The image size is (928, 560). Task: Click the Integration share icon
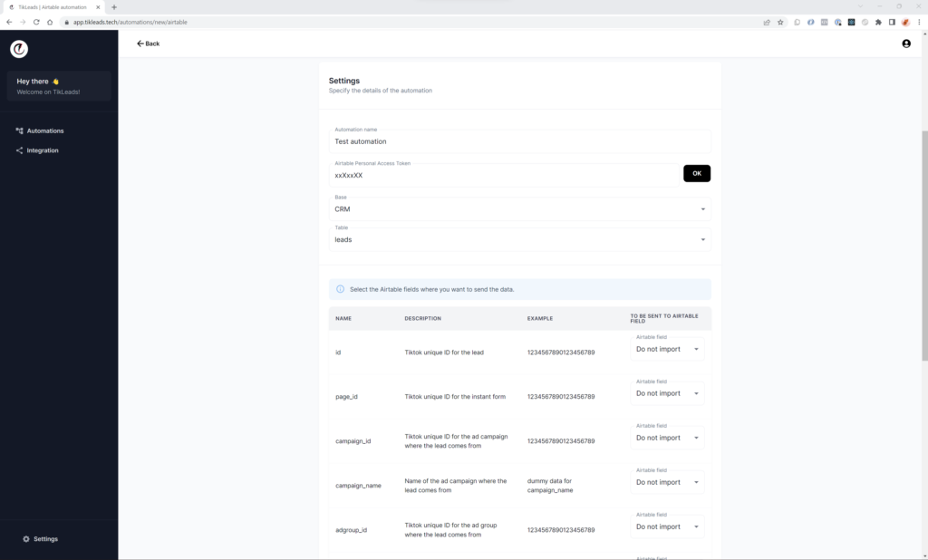pyautogui.click(x=19, y=150)
